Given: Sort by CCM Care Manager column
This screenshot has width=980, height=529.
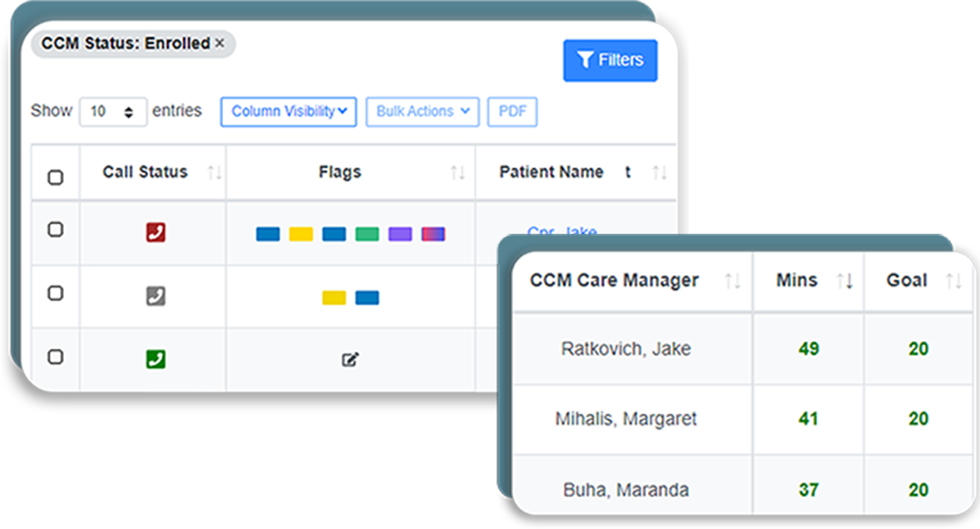Looking at the screenshot, I should 732,281.
